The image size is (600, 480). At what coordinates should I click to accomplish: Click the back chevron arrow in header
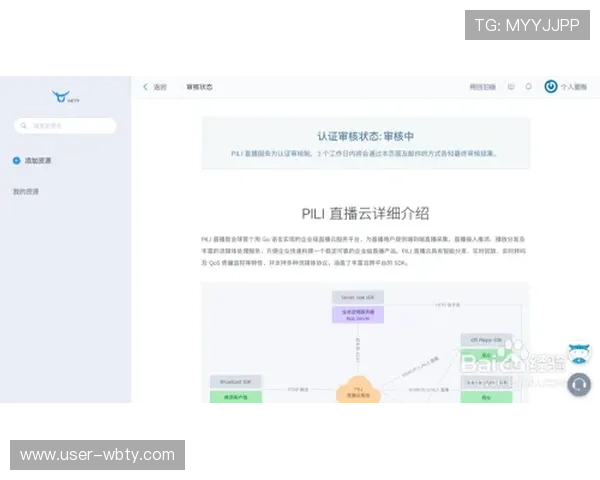[x=145, y=87]
